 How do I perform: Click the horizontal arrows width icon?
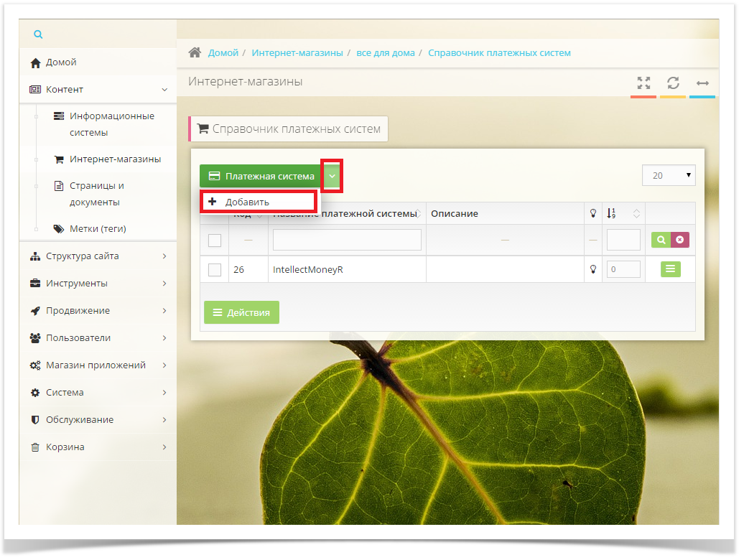702,83
